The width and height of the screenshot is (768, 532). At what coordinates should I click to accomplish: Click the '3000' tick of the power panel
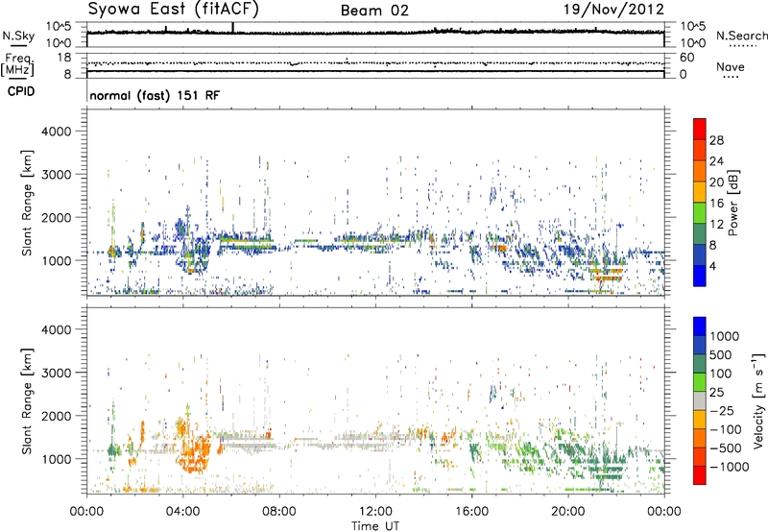pyautogui.click(x=56, y=175)
